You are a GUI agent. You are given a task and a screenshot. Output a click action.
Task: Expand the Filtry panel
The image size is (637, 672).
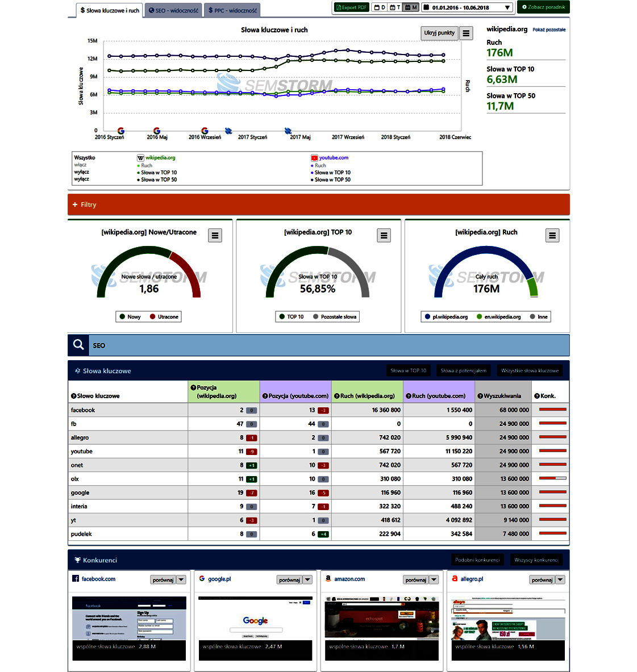pos(318,204)
